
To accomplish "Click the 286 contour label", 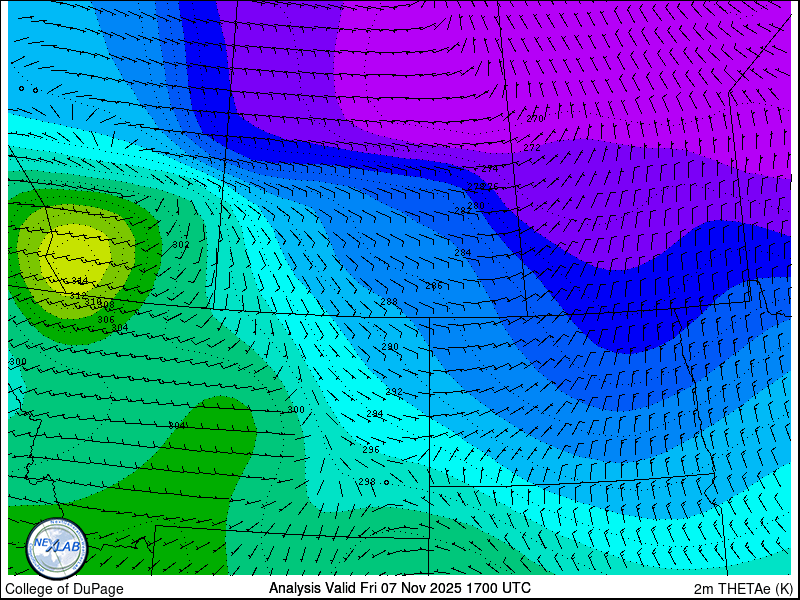I will point(434,286).
